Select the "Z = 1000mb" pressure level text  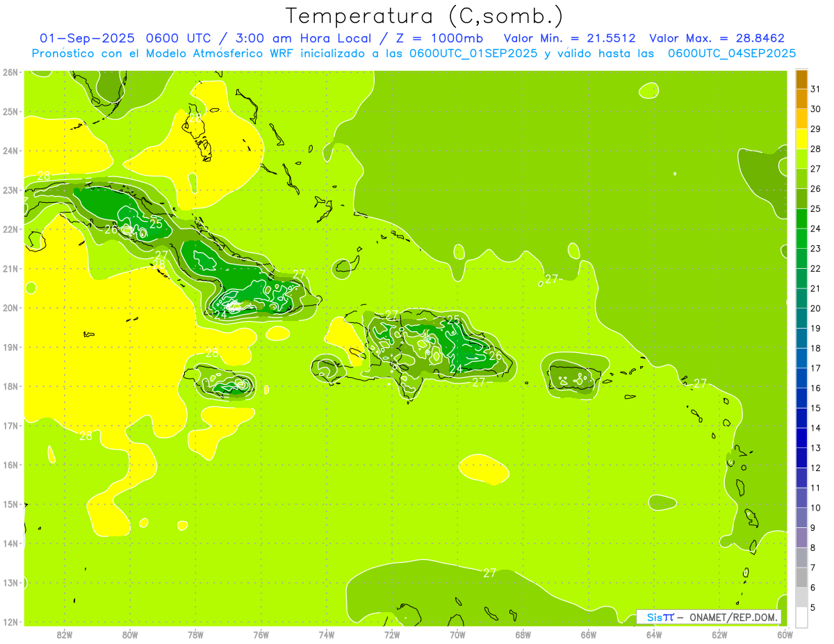(x=434, y=38)
